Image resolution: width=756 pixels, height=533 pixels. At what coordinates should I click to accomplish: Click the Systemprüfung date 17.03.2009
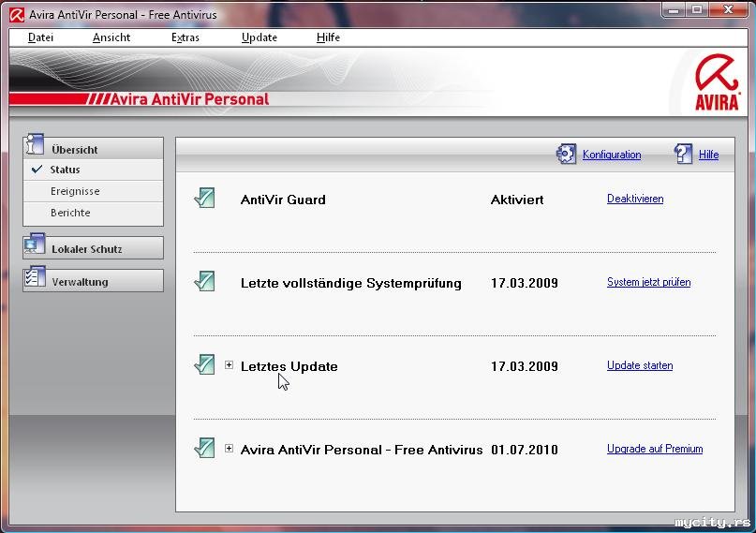tap(524, 283)
